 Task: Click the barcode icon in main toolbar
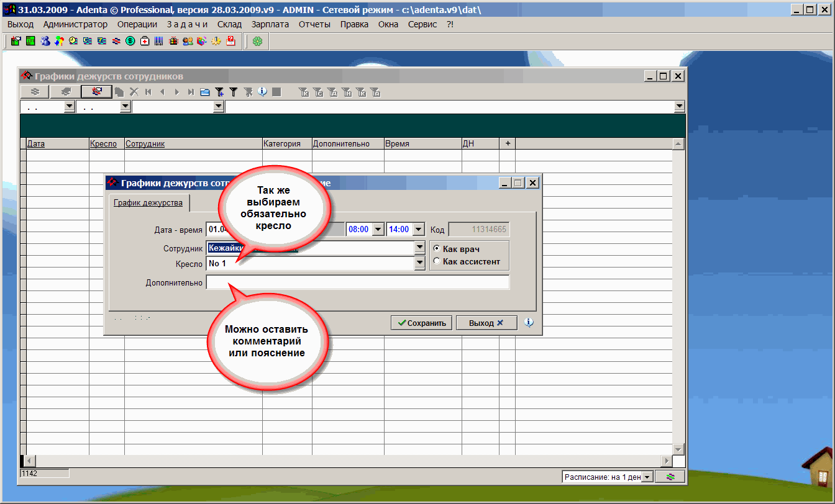pyautogui.click(x=159, y=42)
